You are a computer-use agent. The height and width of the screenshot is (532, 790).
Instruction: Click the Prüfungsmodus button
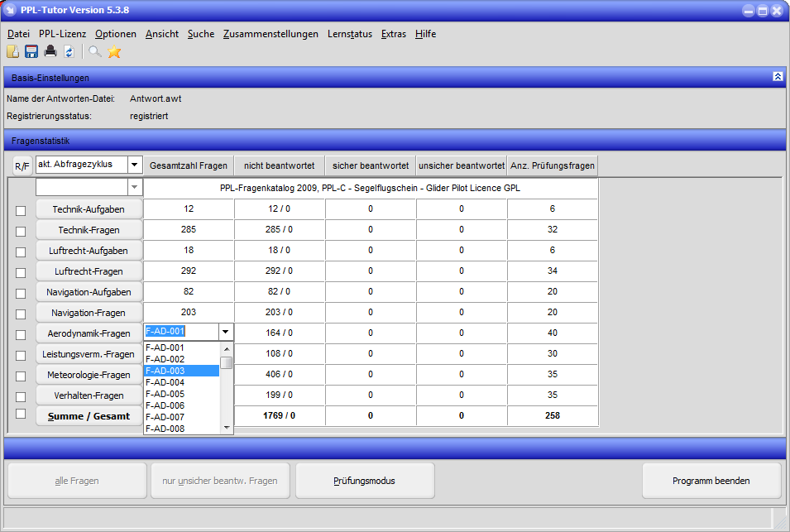365,481
